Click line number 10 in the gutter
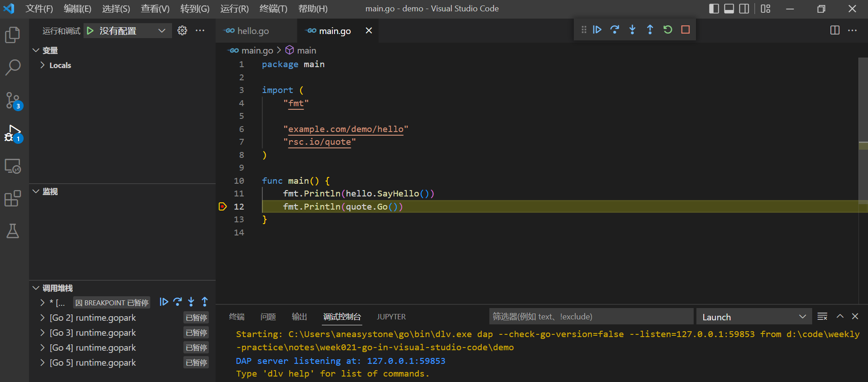 [x=239, y=181]
